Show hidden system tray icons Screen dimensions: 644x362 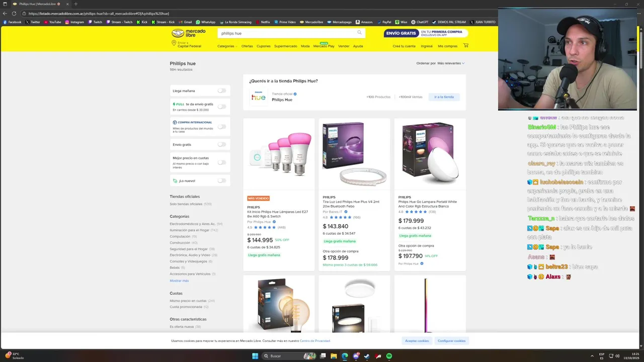[x=592, y=356]
